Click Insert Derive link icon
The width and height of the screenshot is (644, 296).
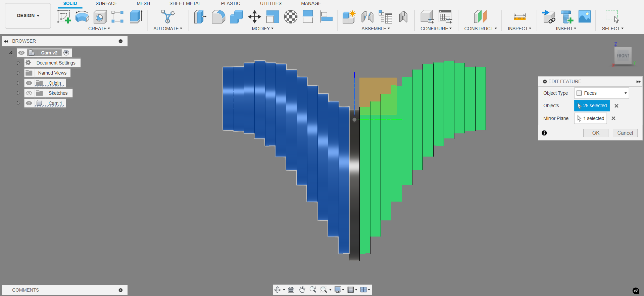click(549, 16)
